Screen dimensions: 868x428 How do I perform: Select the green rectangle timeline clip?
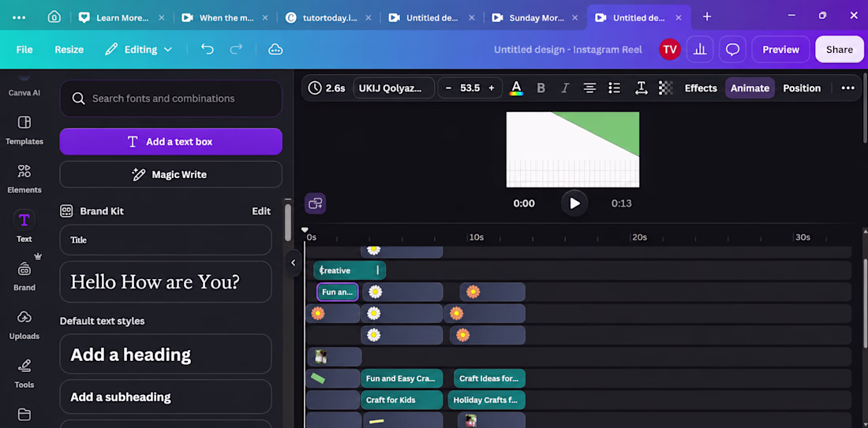(x=333, y=379)
